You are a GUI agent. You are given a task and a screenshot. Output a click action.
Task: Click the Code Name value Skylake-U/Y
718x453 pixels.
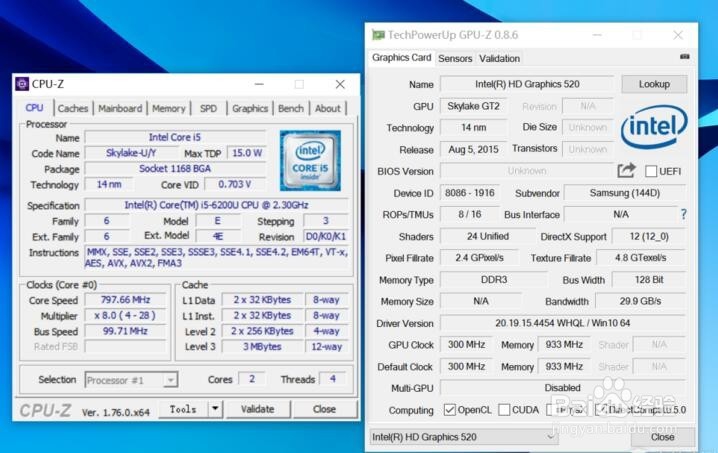tap(131, 153)
